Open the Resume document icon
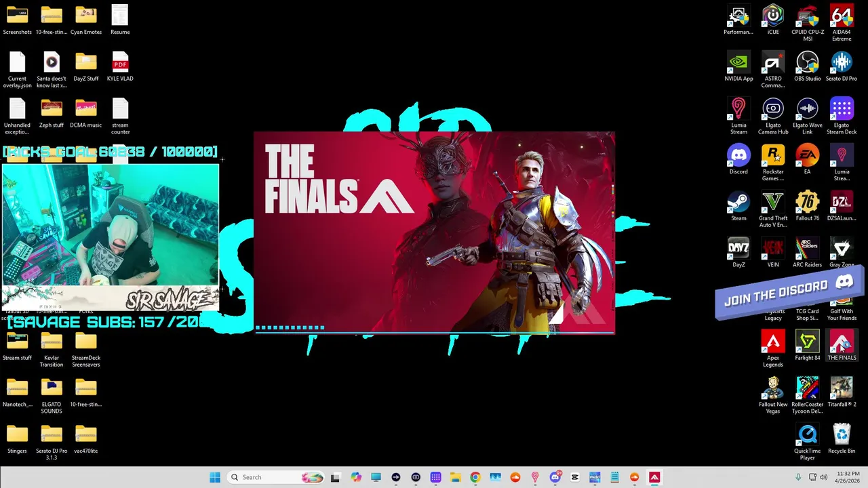The image size is (868, 488). click(120, 20)
